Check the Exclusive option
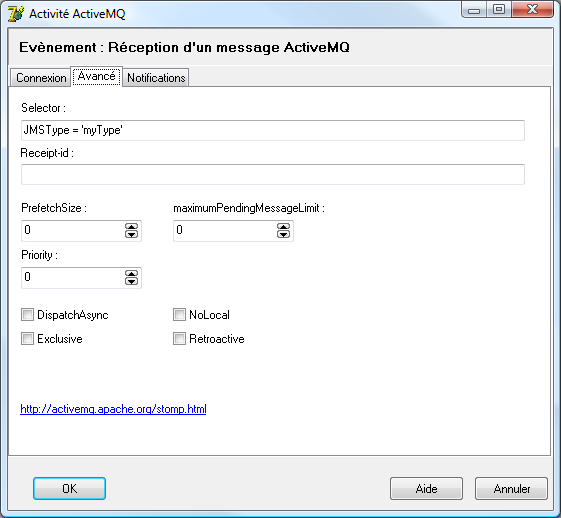This screenshot has height=518, width=561. click(28, 338)
